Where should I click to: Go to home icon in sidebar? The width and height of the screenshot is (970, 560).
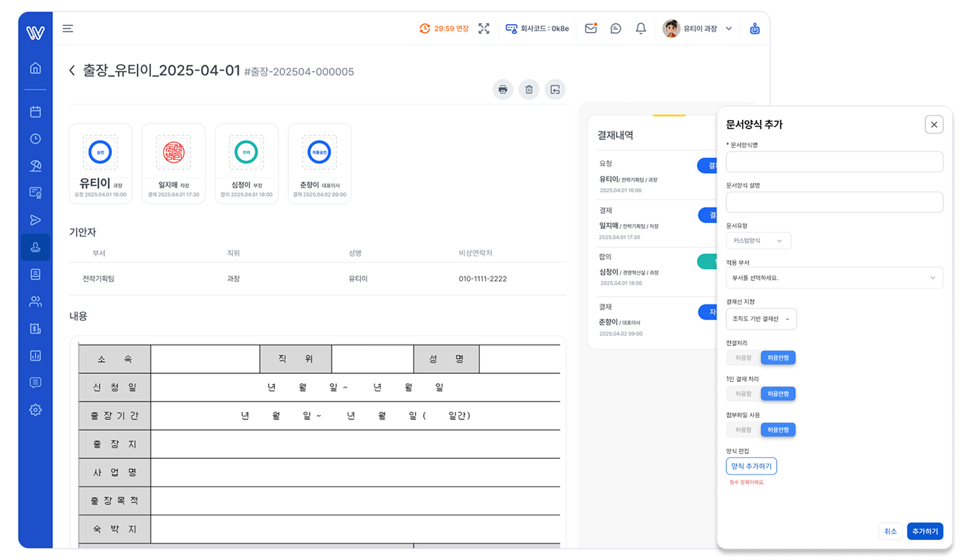pos(35,68)
